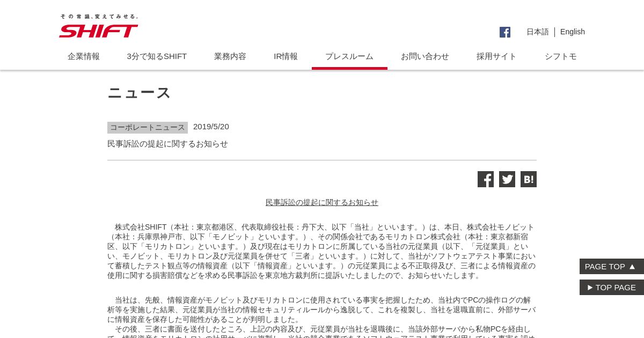Screen dimensions: 644x338
Task: Open the 業務内容 menu
Action: coord(230,56)
